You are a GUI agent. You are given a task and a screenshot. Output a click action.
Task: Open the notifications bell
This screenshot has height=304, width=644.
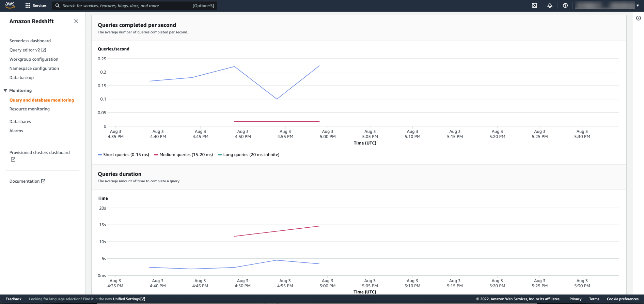tap(550, 5)
